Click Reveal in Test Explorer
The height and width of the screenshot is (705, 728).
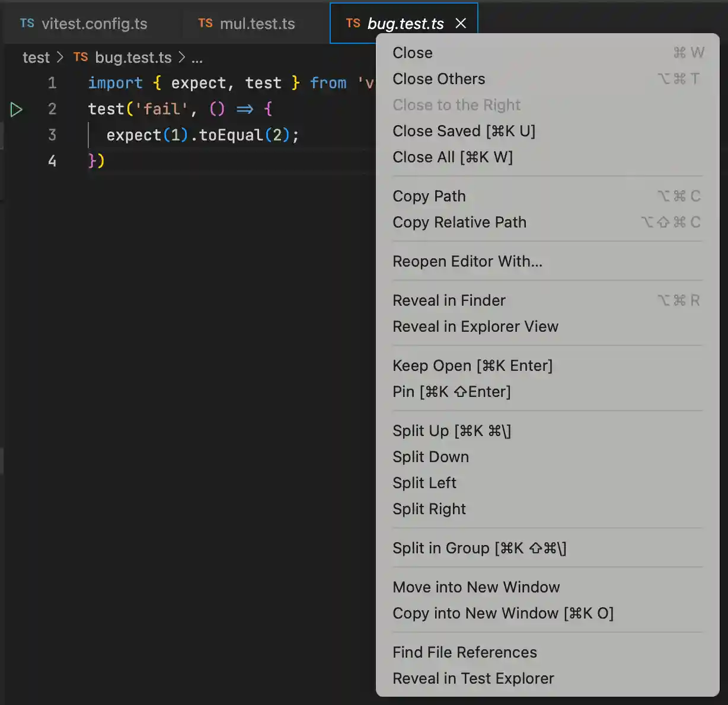[473, 678]
